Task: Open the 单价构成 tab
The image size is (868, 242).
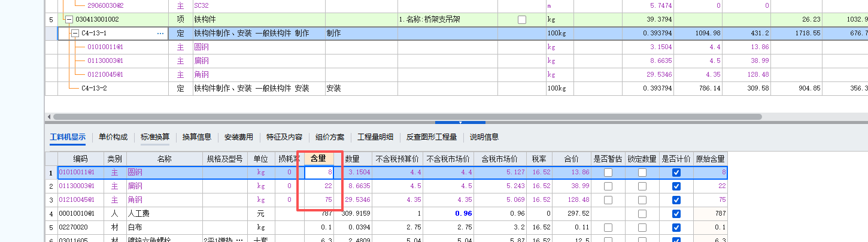Action: [113, 137]
